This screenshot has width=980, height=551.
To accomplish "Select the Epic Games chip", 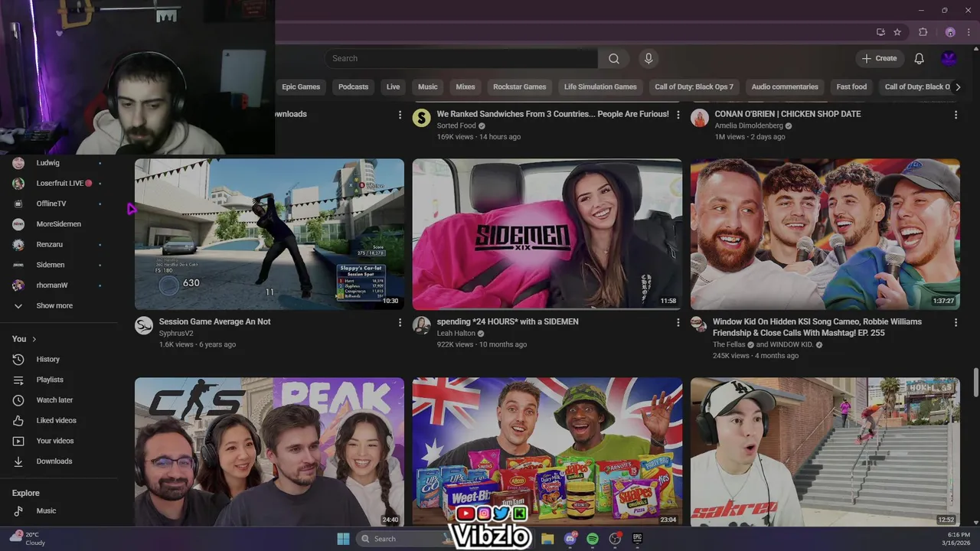I will point(301,87).
